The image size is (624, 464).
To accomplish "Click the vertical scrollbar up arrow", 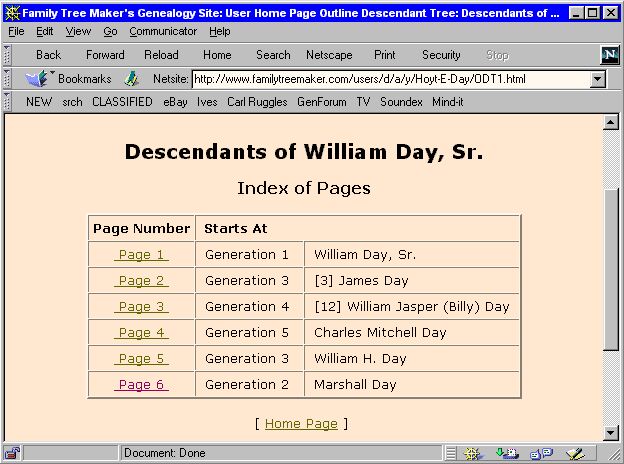I will 611,122.
